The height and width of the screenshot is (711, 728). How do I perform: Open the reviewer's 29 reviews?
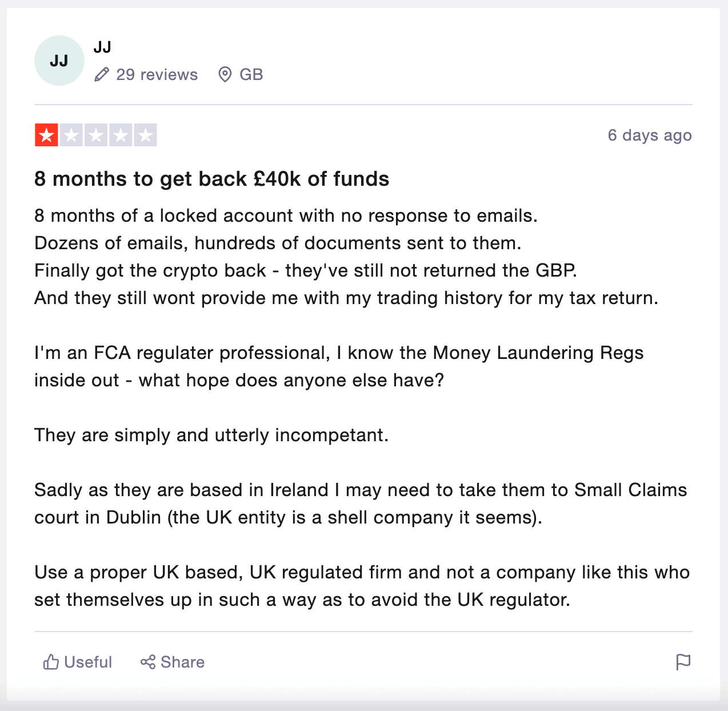(x=157, y=74)
